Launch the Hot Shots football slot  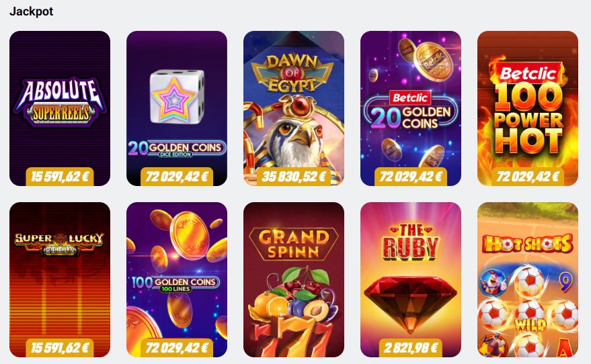click(x=528, y=279)
